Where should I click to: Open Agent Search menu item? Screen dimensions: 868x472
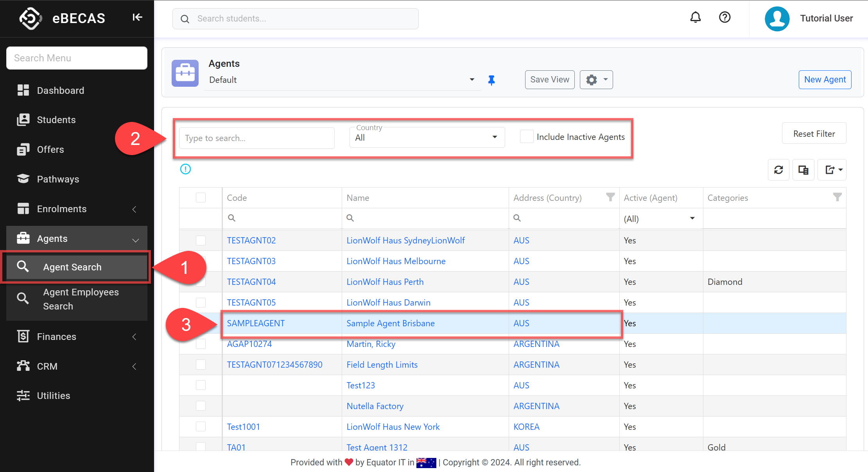coord(77,267)
